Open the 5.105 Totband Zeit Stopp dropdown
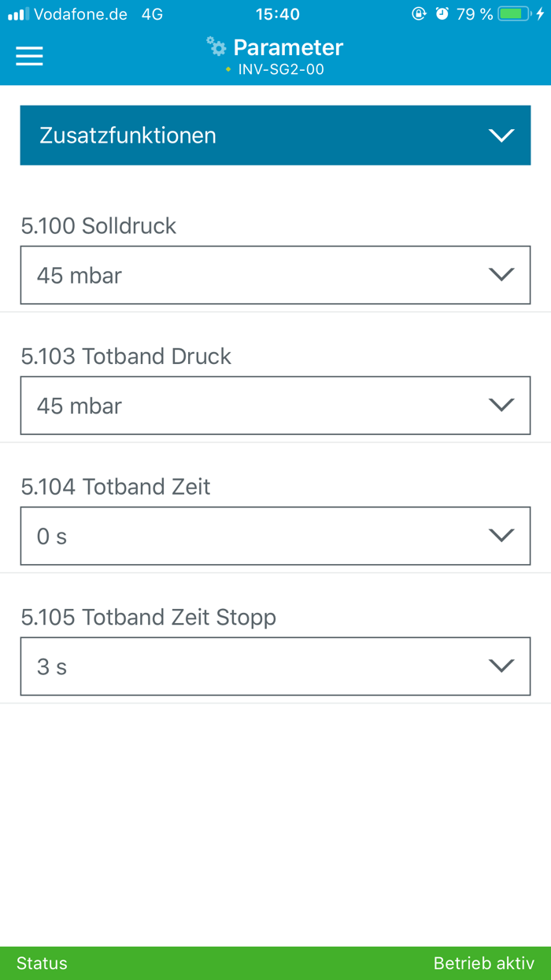 (x=275, y=666)
